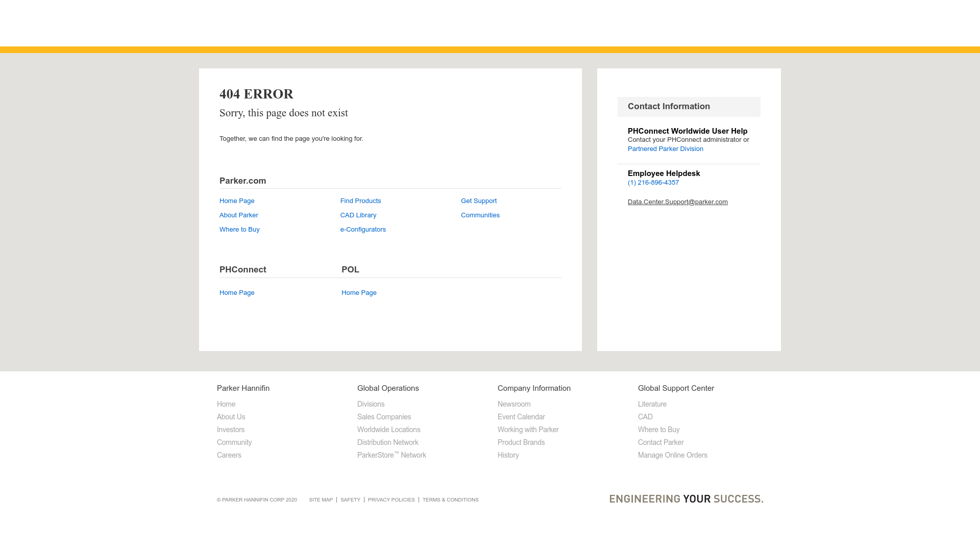Open footer About Us link
This screenshot has width=980, height=551.
click(231, 417)
